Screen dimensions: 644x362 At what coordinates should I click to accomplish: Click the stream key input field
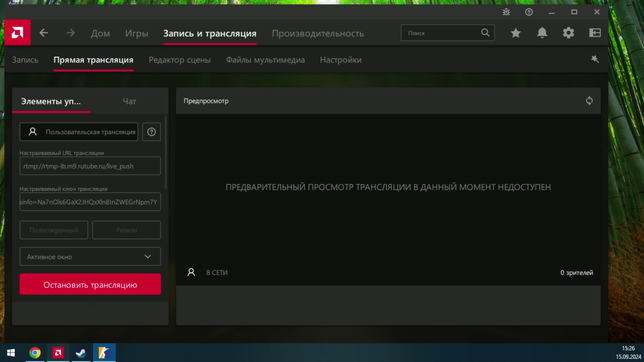[x=90, y=201]
